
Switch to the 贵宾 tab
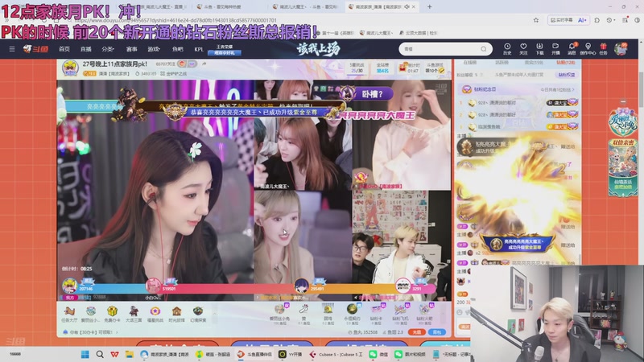534,63
